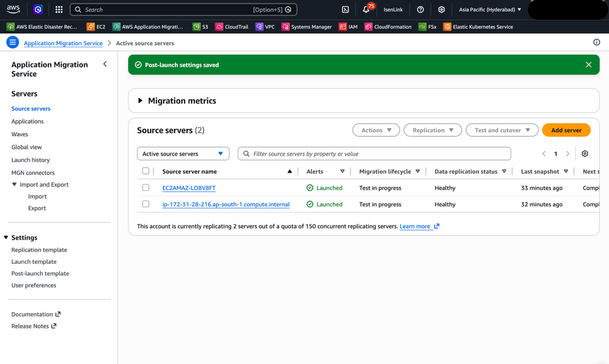Image resolution: width=609 pixels, height=364 pixels.
Task: Go to Source servers in sidebar
Action: pyautogui.click(x=31, y=108)
